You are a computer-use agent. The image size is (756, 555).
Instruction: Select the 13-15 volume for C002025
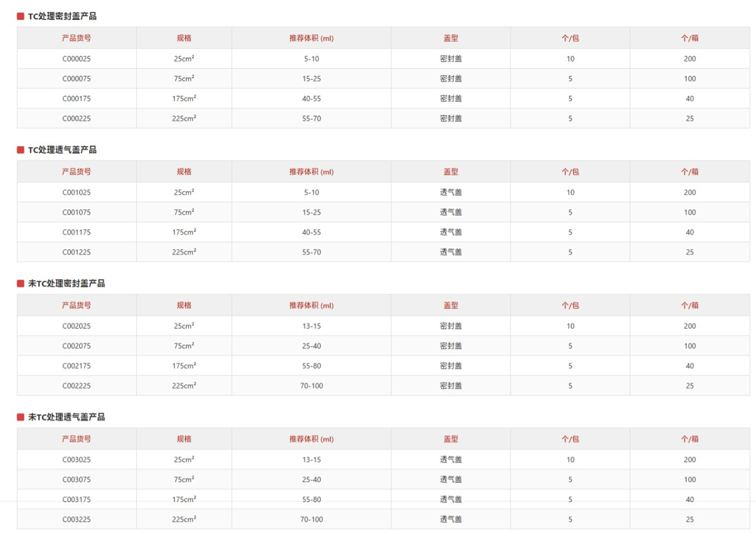coord(312,326)
